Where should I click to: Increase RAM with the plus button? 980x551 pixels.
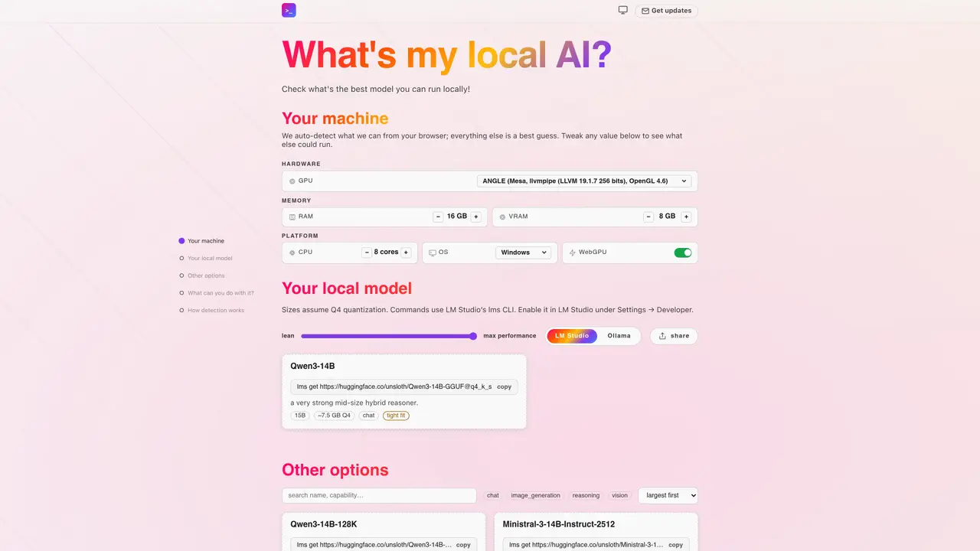point(475,217)
